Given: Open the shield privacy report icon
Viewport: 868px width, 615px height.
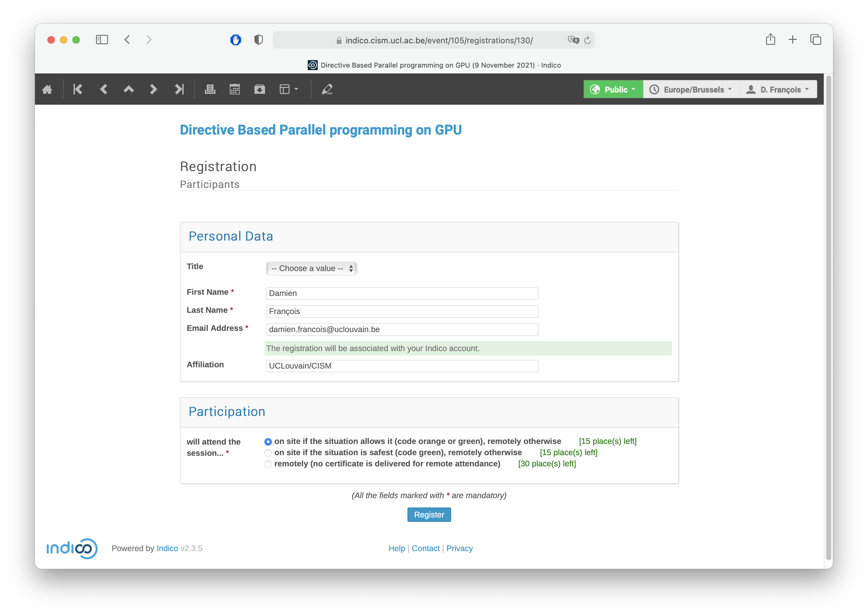Looking at the screenshot, I should point(259,40).
